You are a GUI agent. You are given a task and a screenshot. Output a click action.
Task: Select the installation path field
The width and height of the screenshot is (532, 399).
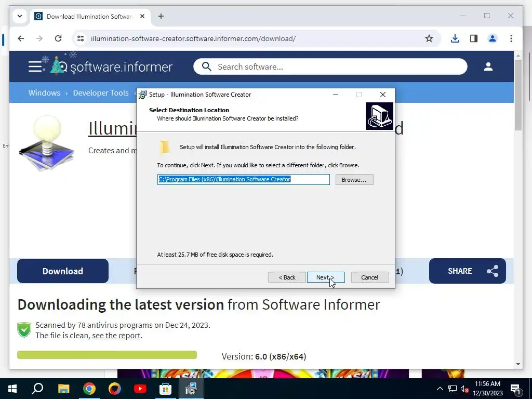click(243, 179)
